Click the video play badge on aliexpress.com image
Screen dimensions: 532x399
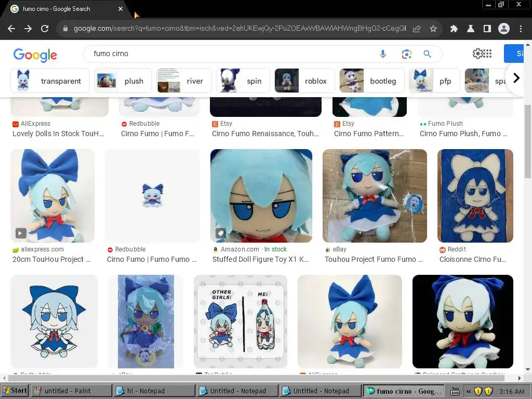(x=21, y=233)
